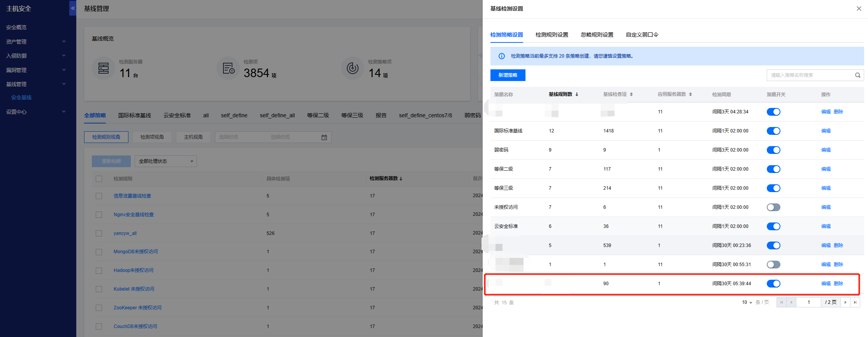Collapse the sidebar with the double-chevron icon
Screen dimensions: 868x337
[x=73, y=8]
